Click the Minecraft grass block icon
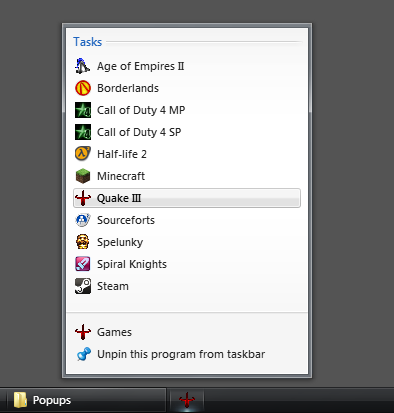 83,176
